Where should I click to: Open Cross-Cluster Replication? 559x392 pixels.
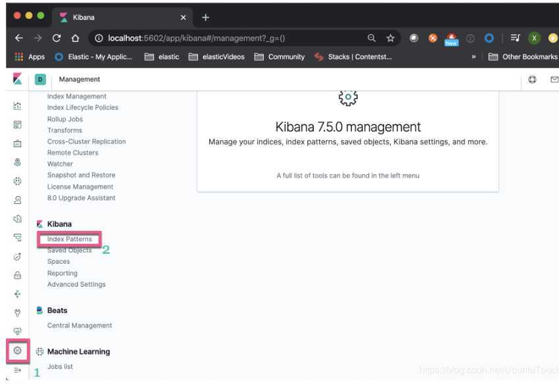click(87, 141)
